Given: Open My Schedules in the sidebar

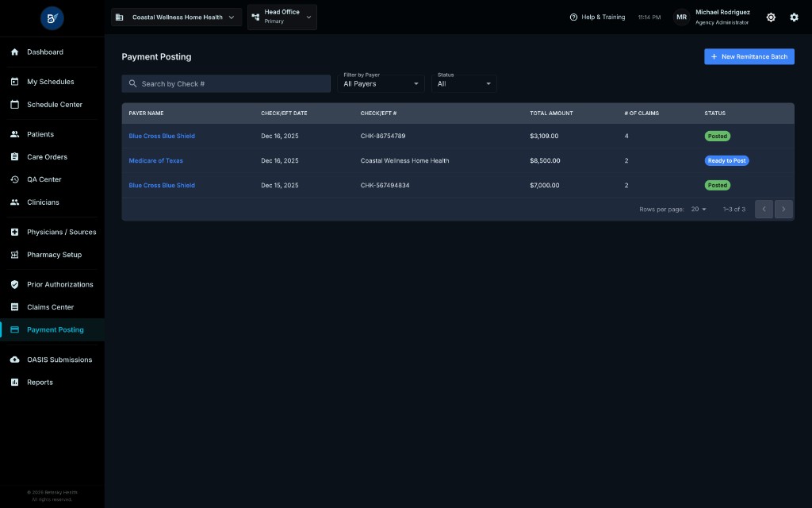Looking at the screenshot, I should pos(52,82).
